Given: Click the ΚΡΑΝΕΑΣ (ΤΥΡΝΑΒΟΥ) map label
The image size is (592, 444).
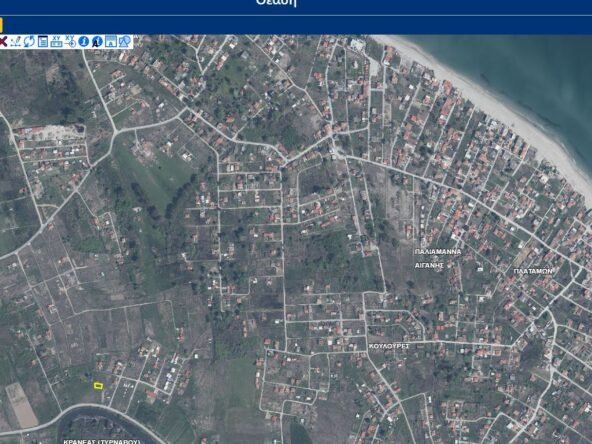Looking at the screenshot, I should [x=102, y=441].
